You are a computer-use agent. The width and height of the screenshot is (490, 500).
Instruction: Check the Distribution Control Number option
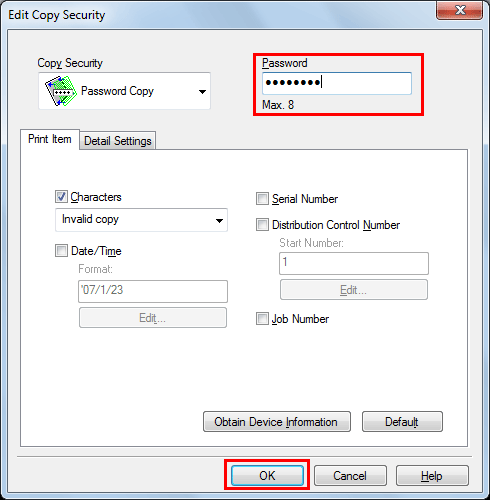coord(262,225)
